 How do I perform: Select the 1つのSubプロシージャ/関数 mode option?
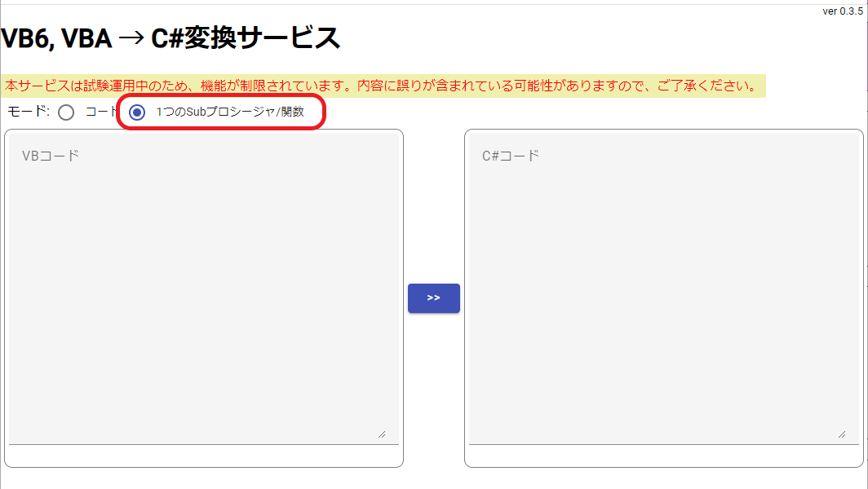coord(135,112)
